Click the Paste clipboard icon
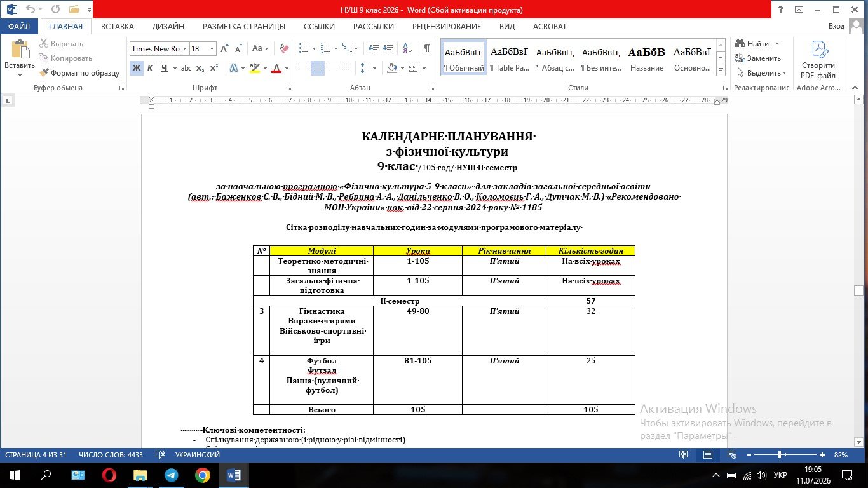The height and width of the screenshot is (488, 868). pos(20,50)
